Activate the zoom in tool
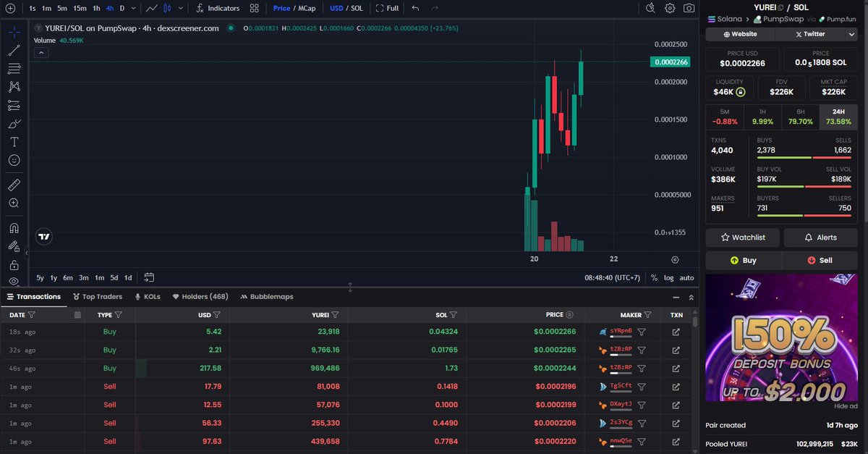Screen dimensions: 868x454 pos(14,203)
